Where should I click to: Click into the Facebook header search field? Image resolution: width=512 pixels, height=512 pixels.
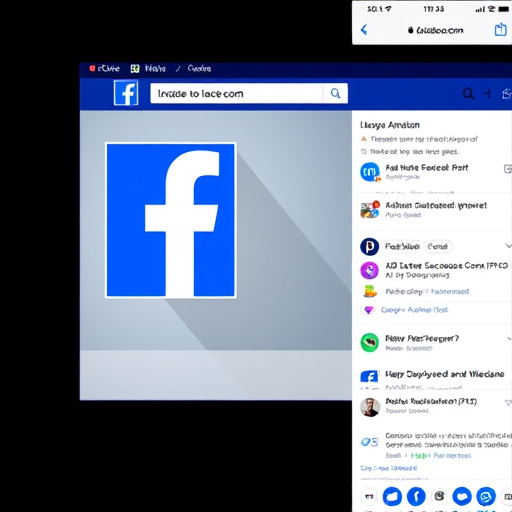[236, 93]
